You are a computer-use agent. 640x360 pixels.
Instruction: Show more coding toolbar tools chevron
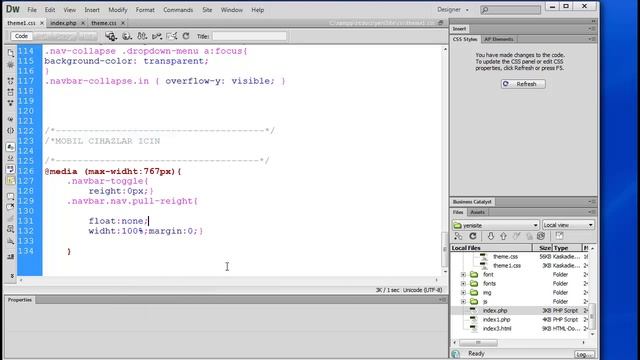click(x=12, y=276)
